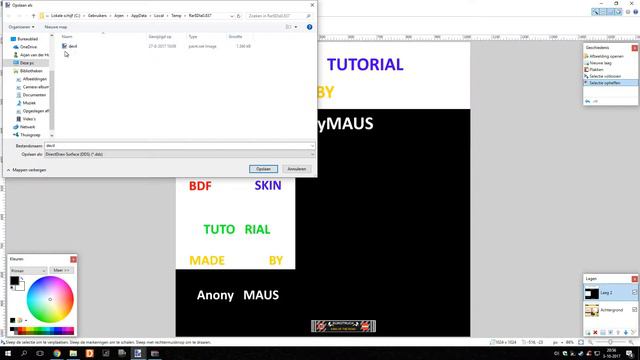Open Windows Start menu
640x360 pixels.
[8, 353]
